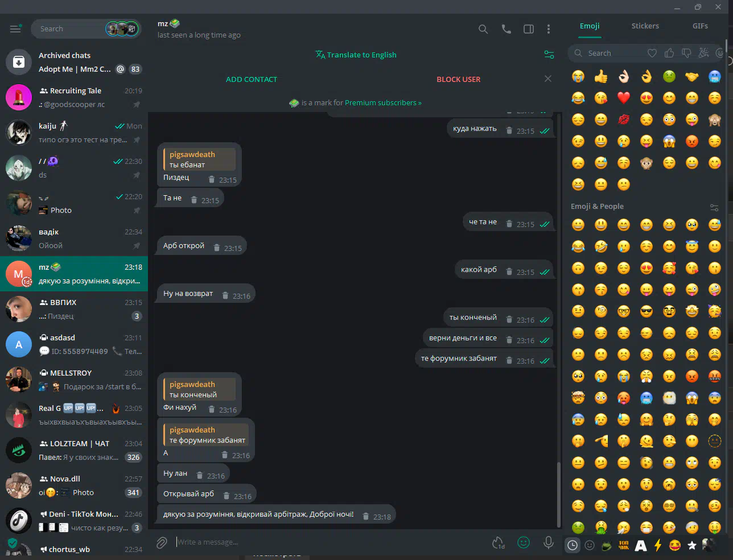Click the BLOCK USER button
Viewport: 733px width, 560px height.
click(458, 80)
